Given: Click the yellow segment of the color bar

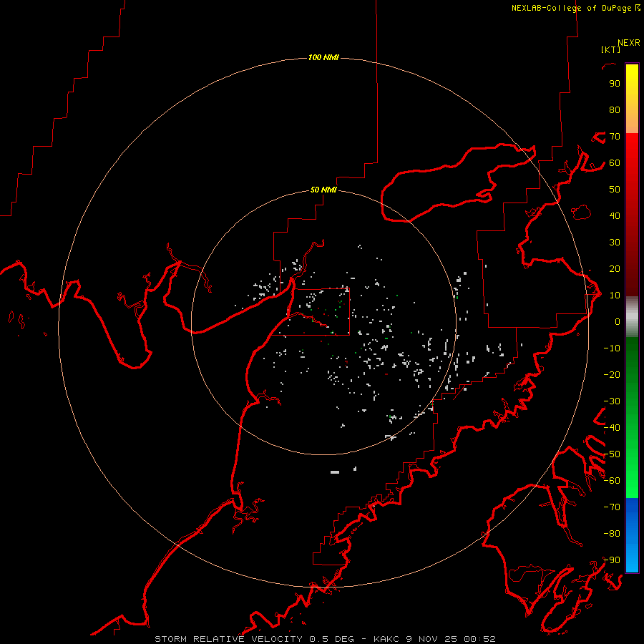Looking at the screenshot, I should point(632,99).
